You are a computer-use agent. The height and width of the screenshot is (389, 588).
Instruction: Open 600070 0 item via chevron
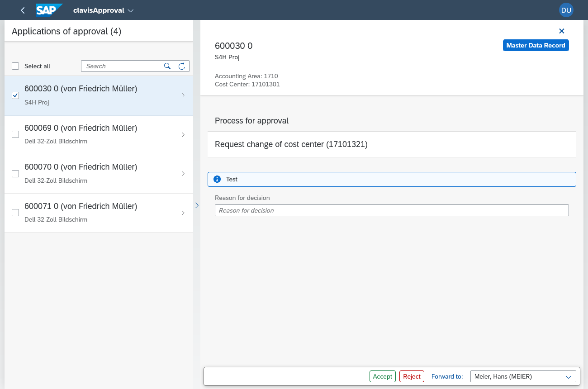(x=183, y=174)
